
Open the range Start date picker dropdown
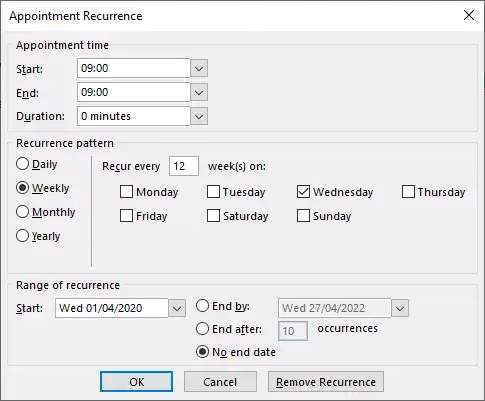(177, 308)
